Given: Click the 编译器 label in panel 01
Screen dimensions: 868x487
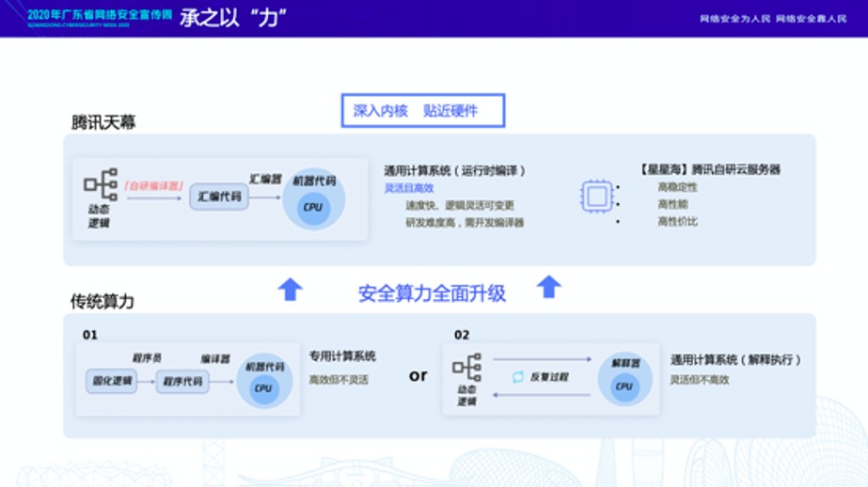Looking at the screenshot, I should (x=215, y=359).
